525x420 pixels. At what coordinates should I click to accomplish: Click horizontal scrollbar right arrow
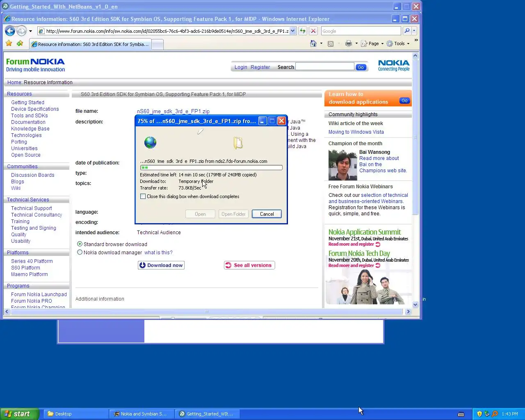coord(408,312)
